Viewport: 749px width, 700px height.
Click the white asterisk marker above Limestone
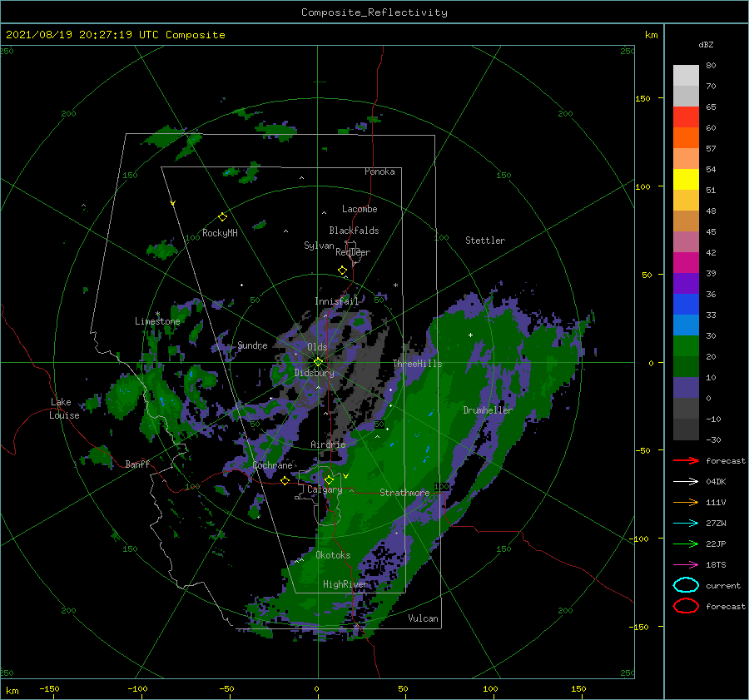coord(157,314)
